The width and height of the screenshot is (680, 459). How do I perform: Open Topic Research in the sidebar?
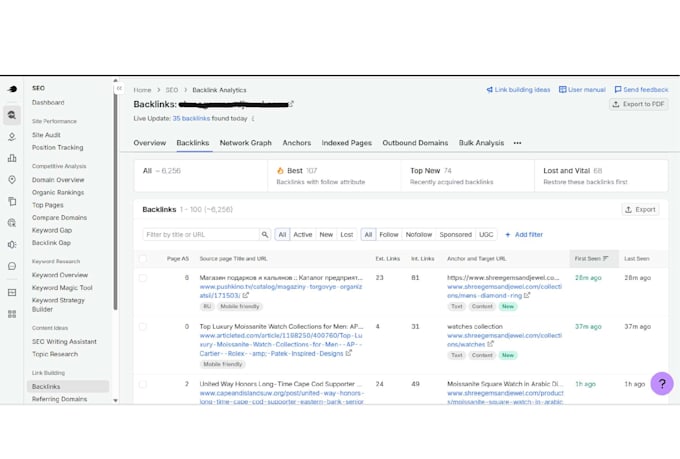tap(55, 354)
